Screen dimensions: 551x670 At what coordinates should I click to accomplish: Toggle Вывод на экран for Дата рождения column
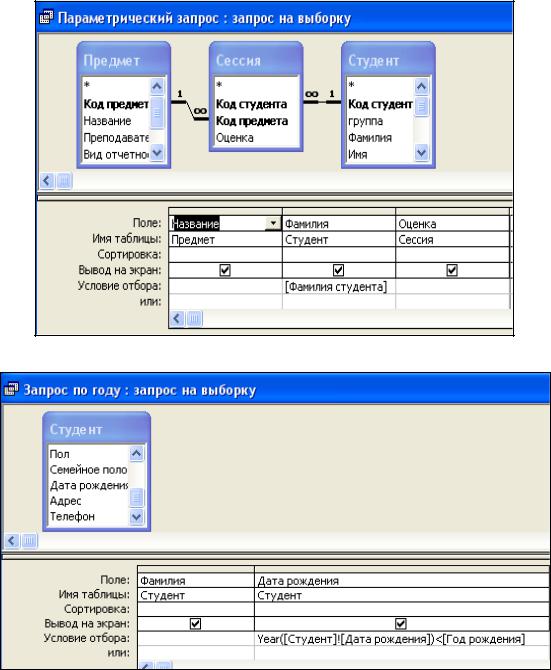point(401,624)
